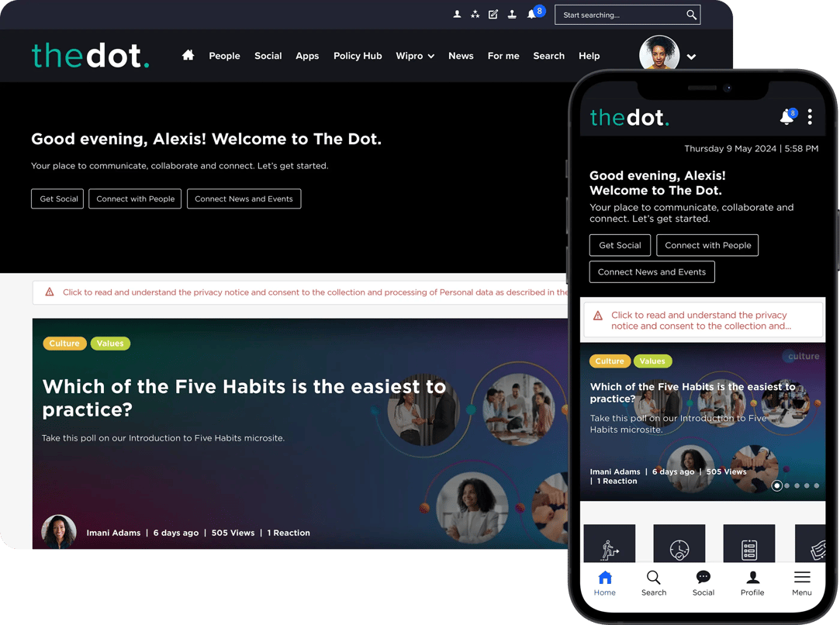This screenshot has width=840, height=625.
Task: Tap the mobile notification bell
Action: pyautogui.click(x=787, y=117)
